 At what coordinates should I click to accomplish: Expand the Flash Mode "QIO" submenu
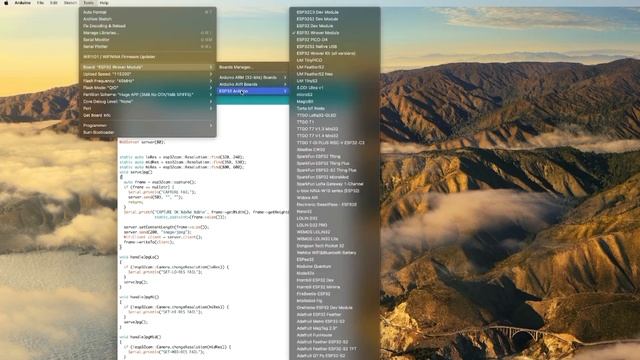coord(147,88)
